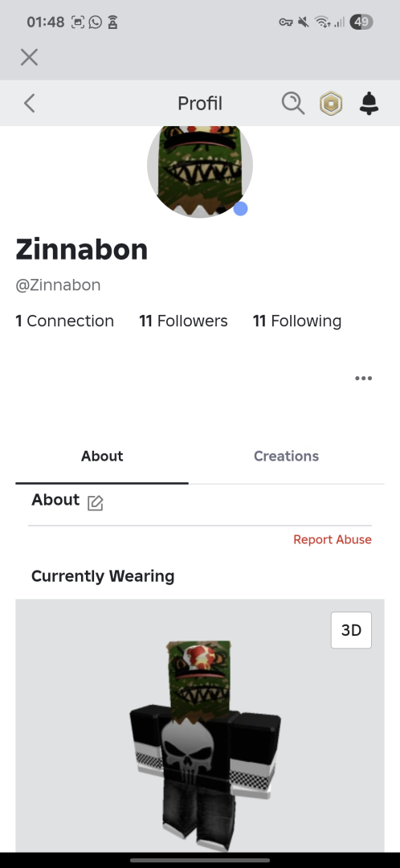Switch to the Creations tab
The width and height of the screenshot is (400, 868).
coord(286,457)
